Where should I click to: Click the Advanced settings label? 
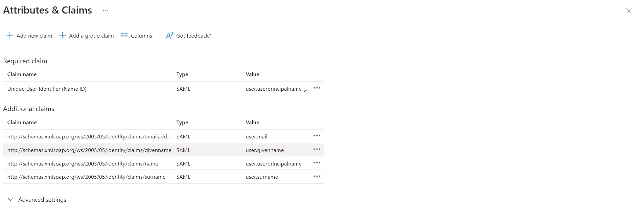42,200
